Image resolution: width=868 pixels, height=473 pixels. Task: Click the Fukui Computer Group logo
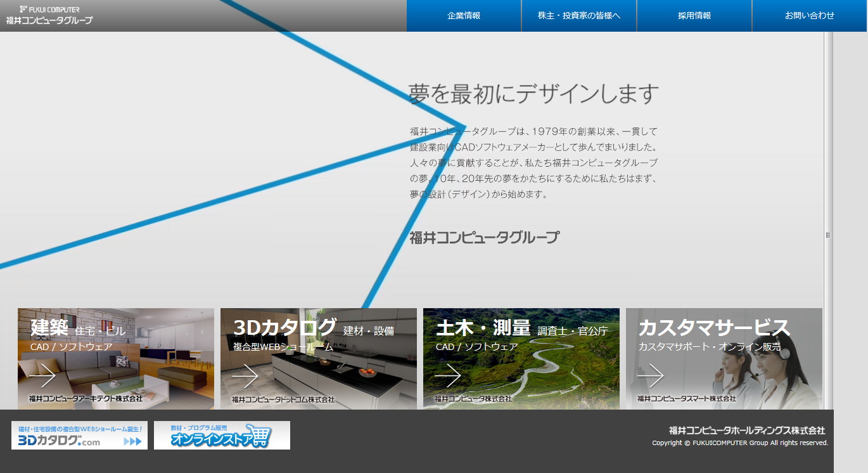pyautogui.click(x=49, y=15)
